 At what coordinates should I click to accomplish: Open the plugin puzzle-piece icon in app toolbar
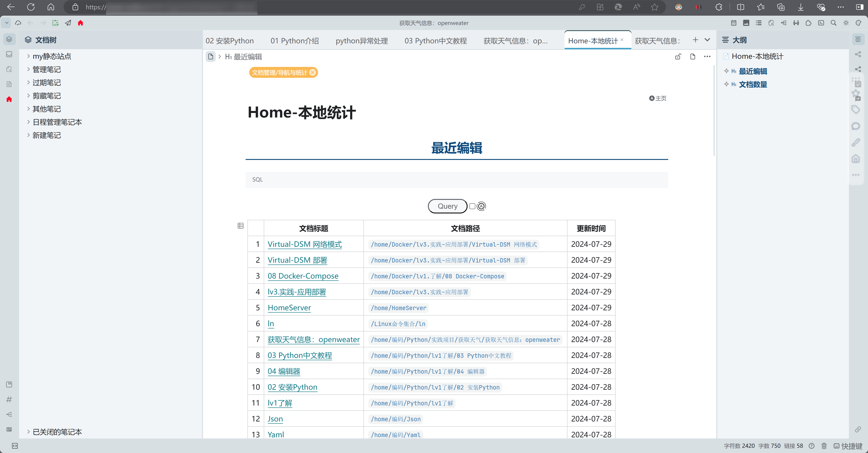(808, 23)
